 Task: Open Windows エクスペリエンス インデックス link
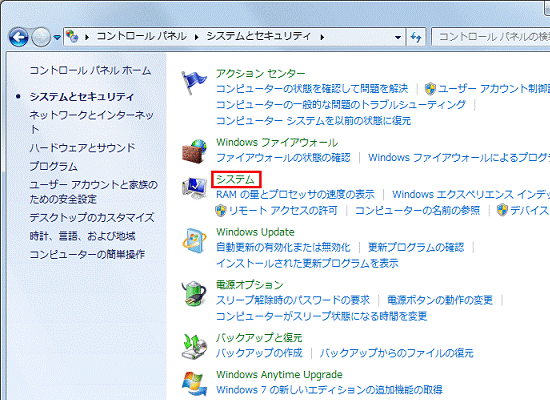pos(471,194)
